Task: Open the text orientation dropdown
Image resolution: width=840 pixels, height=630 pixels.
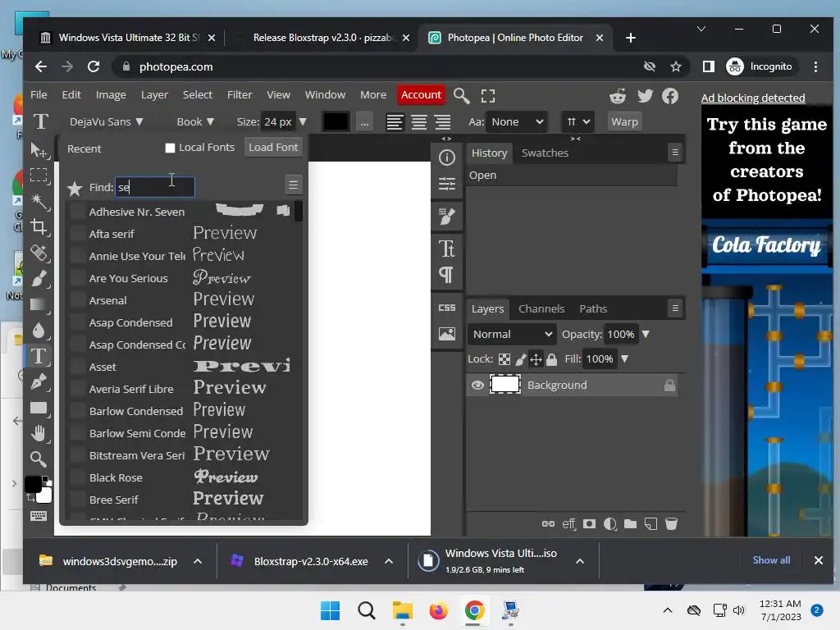Action: point(577,121)
